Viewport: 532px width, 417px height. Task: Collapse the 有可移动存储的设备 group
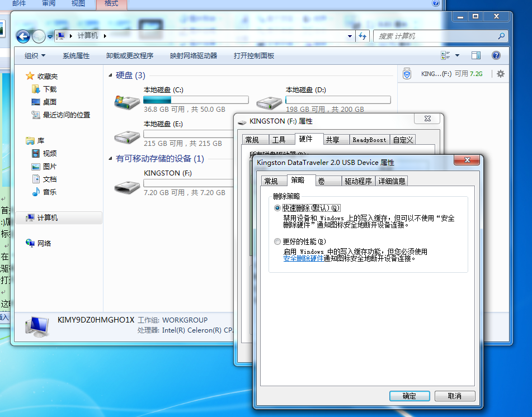[x=110, y=159]
